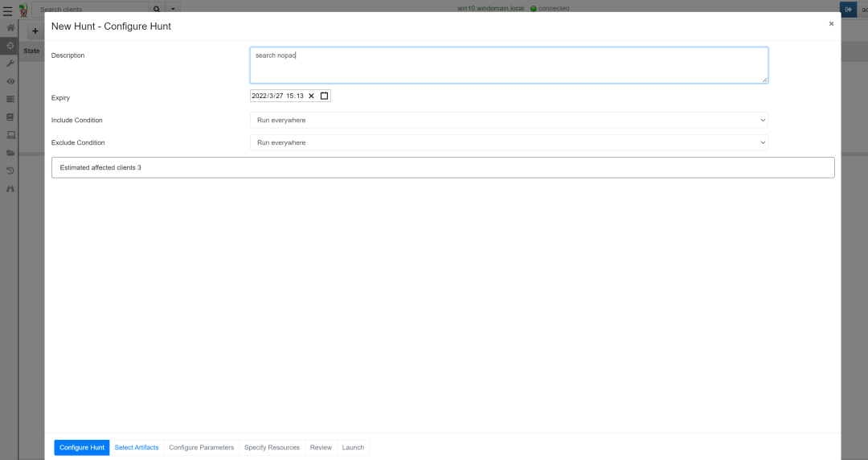The width and height of the screenshot is (868, 460).
Task: Click the Expiry label
Action: 60,97
